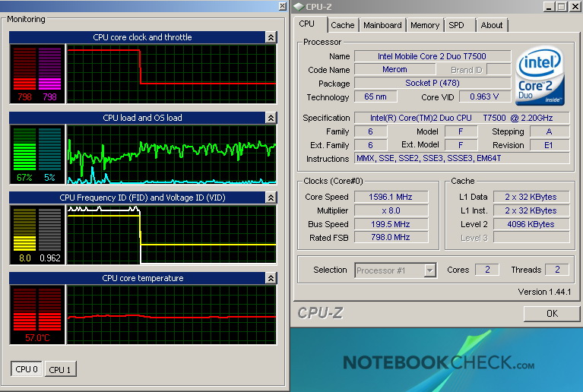Open the About tab
The width and height of the screenshot is (583, 392).
tap(492, 25)
